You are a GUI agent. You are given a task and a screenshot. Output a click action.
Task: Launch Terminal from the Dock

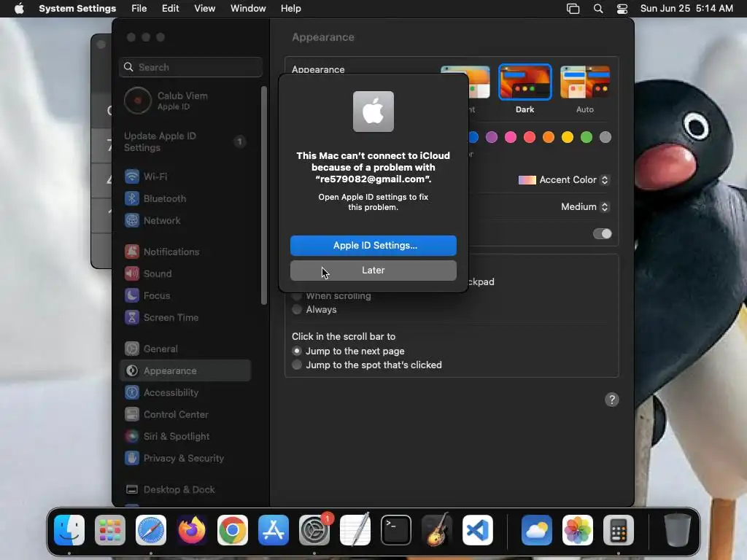(x=396, y=530)
